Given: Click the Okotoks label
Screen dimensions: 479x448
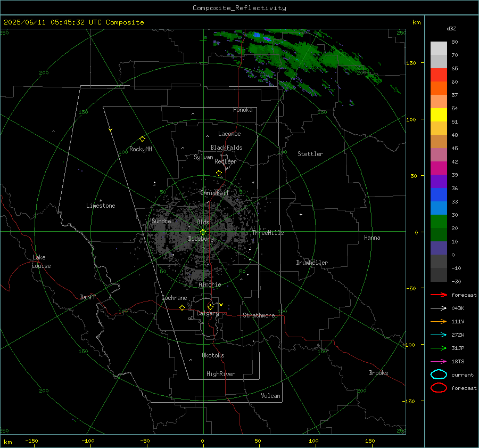Looking at the screenshot, I should (213, 355).
